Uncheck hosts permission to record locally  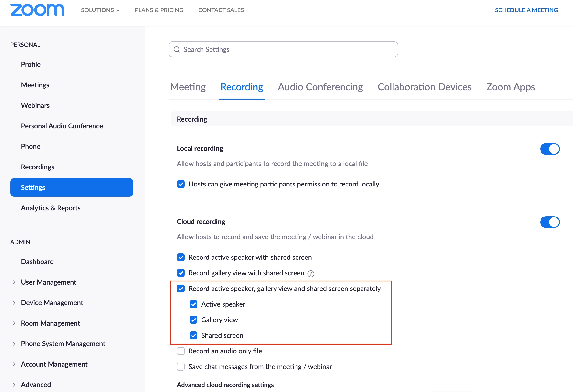181,184
